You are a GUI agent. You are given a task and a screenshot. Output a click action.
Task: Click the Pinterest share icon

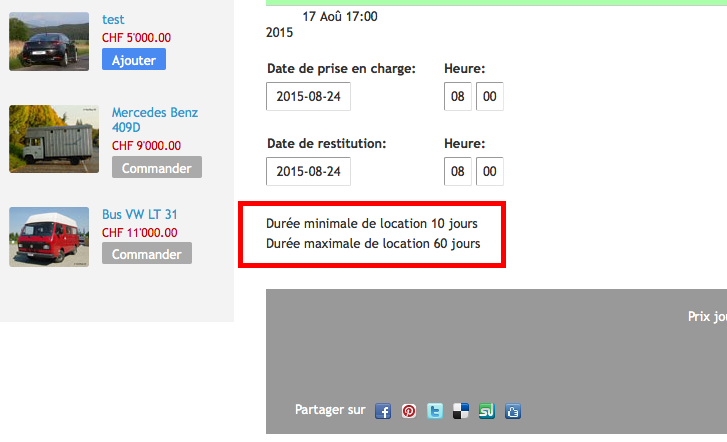tap(409, 411)
